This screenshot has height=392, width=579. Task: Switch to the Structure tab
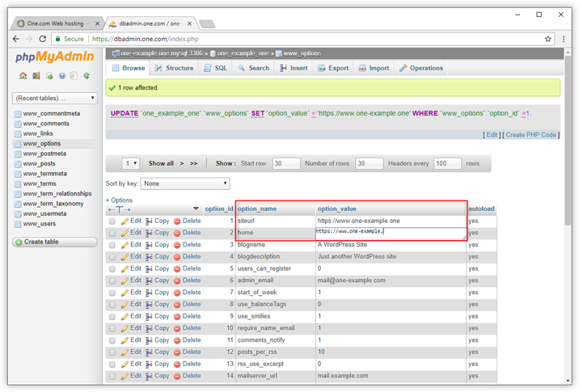pyautogui.click(x=174, y=68)
